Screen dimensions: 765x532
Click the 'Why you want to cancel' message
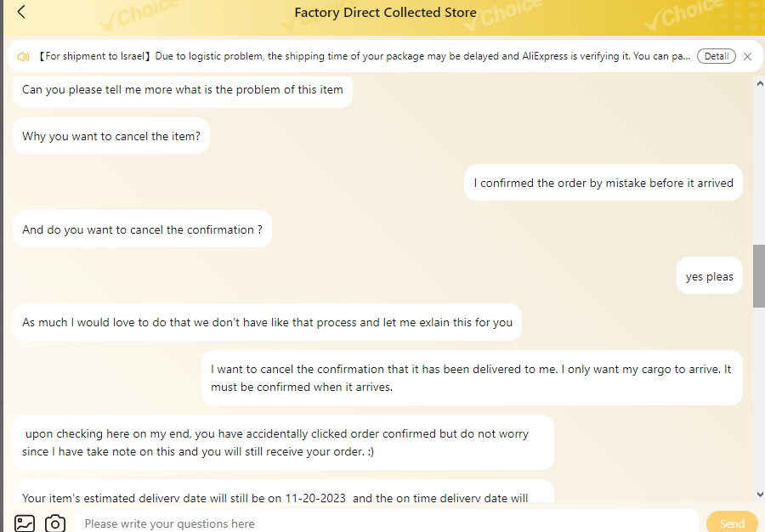point(111,136)
